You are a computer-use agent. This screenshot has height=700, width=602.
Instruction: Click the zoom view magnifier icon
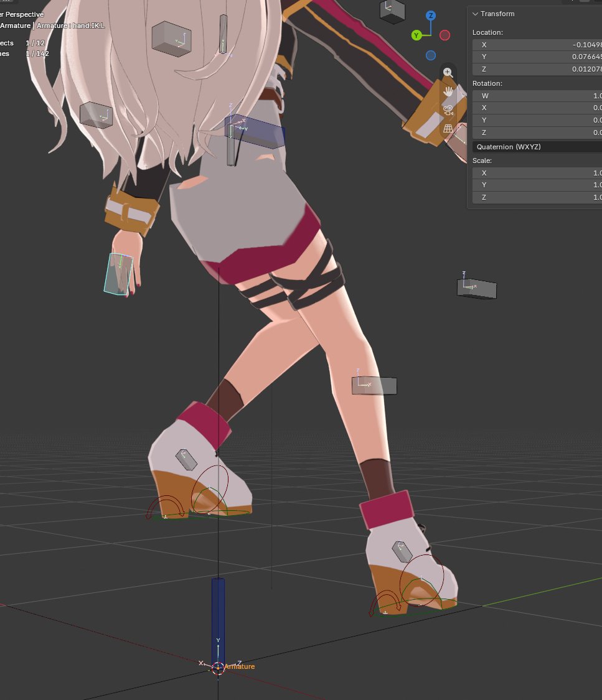tap(448, 72)
